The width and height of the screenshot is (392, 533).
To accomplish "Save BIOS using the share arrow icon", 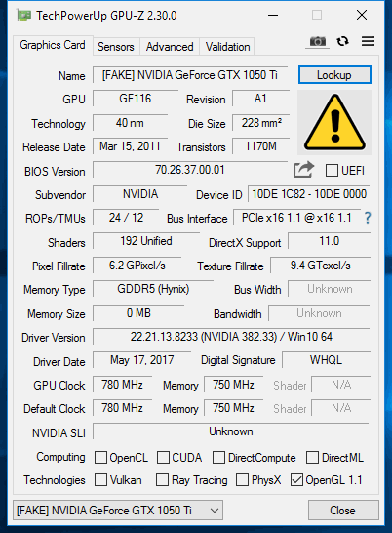I will tap(303, 169).
